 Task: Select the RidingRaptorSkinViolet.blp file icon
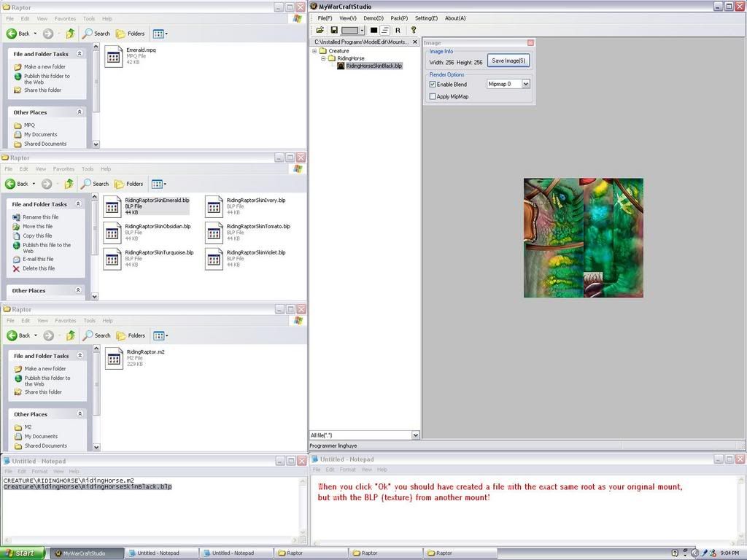[214, 259]
